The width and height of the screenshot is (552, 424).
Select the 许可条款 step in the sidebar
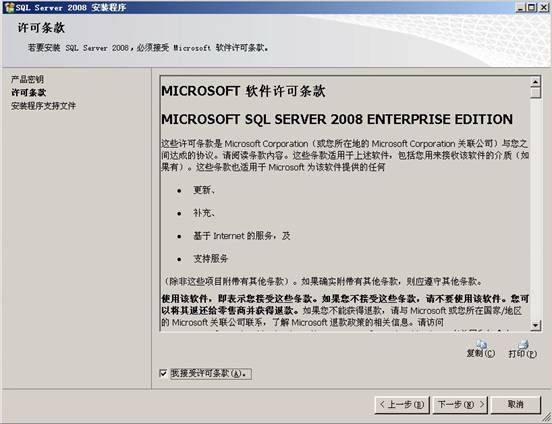(x=28, y=93)
